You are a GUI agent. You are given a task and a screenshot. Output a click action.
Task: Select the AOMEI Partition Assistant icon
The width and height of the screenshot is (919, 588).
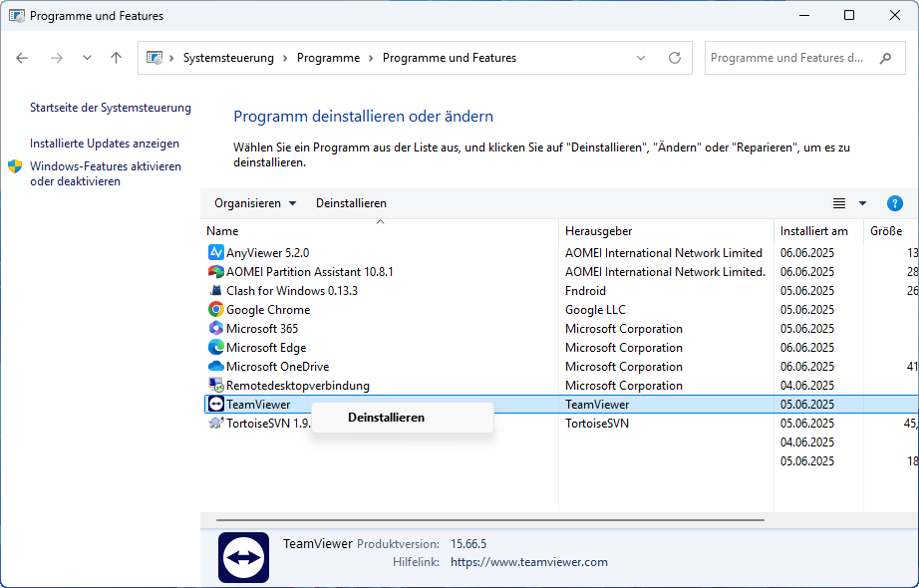(x=215, y=271)
